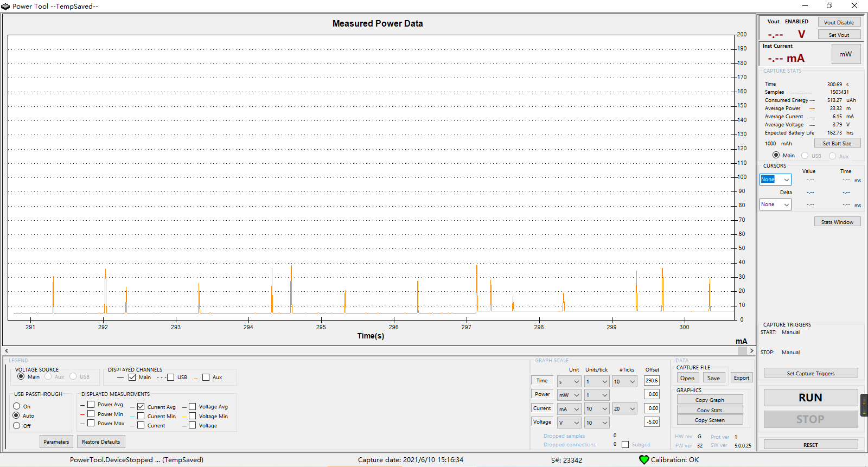The image size is (868, 467).
Task: Click Copy Stats
Action: pyautogui.click(x=710, y=410)
